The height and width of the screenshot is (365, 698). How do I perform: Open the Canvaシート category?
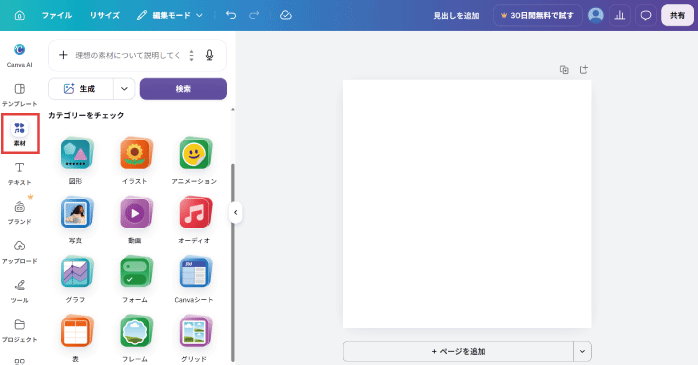[x=195, y=280]
